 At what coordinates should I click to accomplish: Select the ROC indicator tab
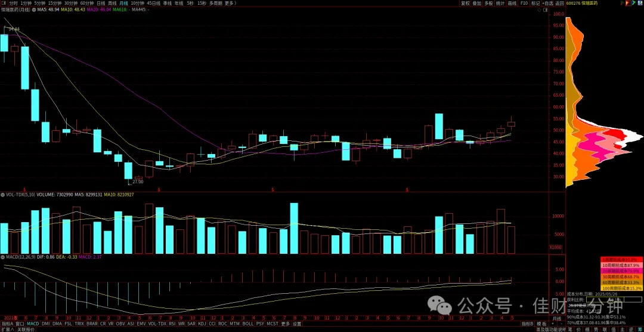point(222,324)
